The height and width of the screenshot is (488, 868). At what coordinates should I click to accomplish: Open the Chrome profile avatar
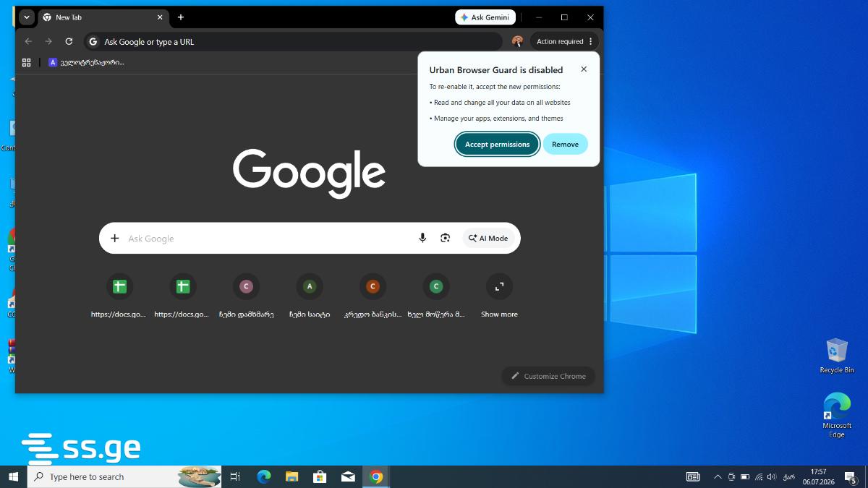point(517,42)
